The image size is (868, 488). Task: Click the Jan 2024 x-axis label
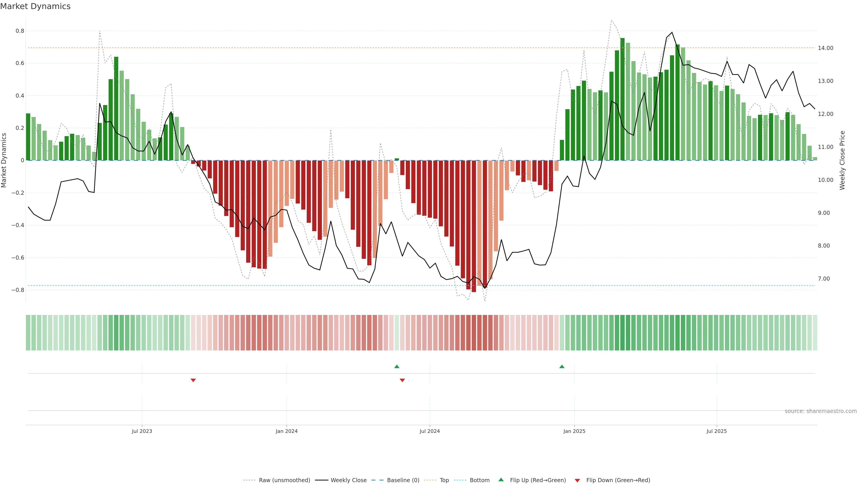tap(286, 431)
